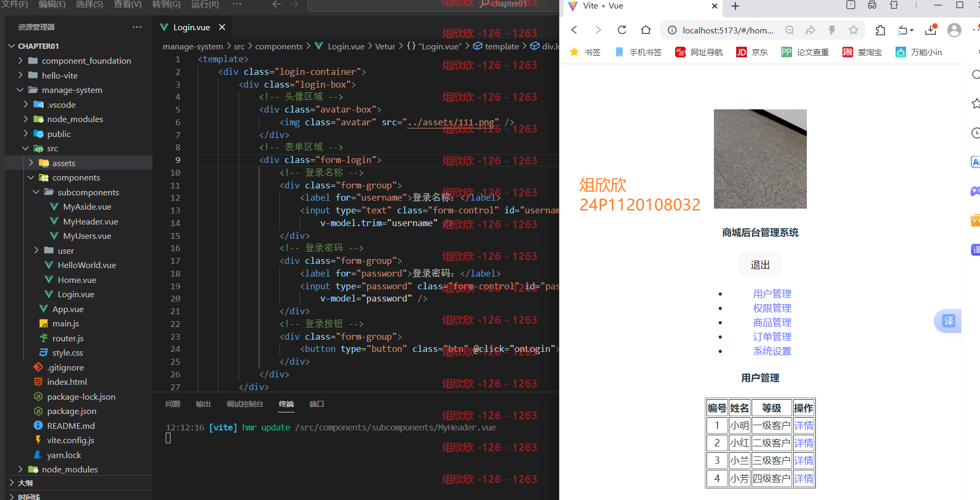Open 详情 link for 小明
The image size is (980, 500).
click(804, 425)
